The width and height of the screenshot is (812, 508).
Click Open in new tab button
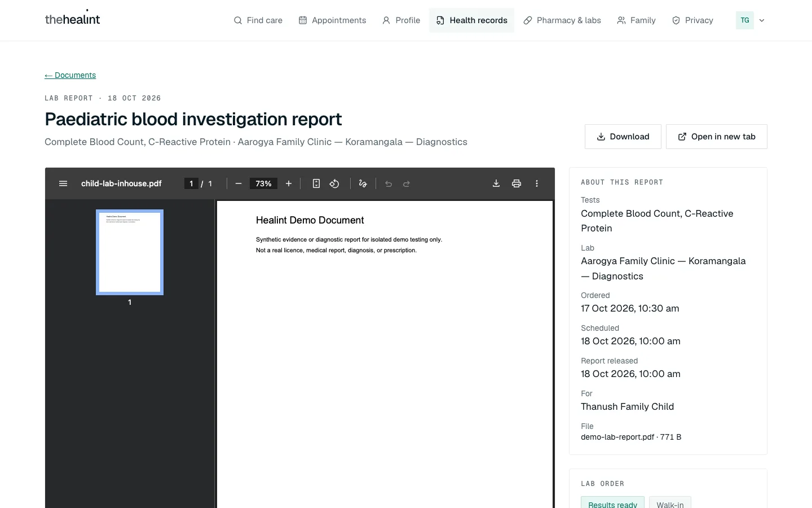(x=717, y=137)
